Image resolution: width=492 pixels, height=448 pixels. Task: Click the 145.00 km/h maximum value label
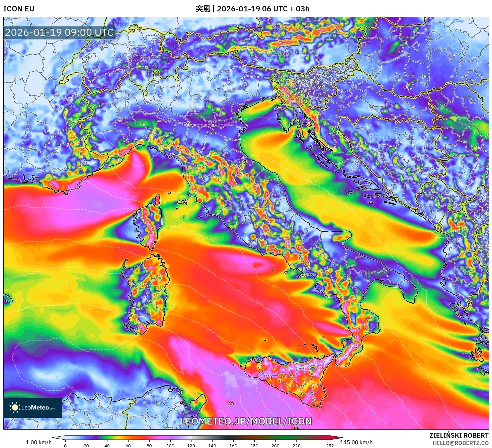(x=356, y=442)
